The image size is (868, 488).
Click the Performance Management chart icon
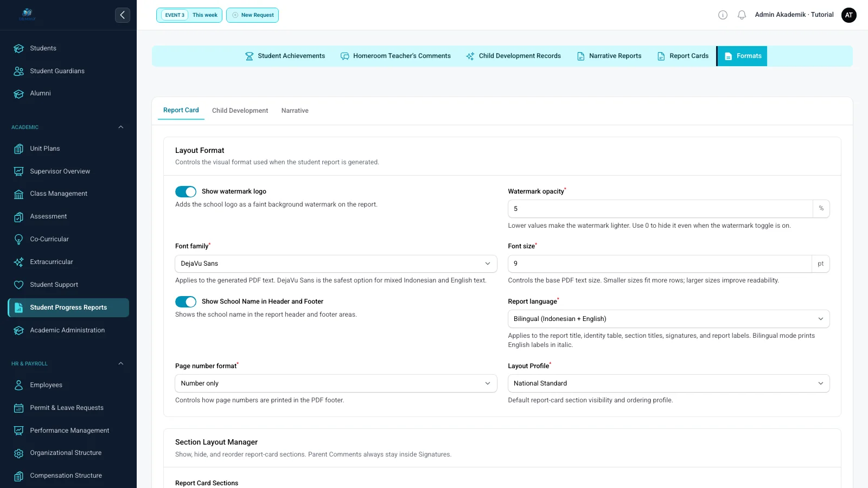click(18, 431)
